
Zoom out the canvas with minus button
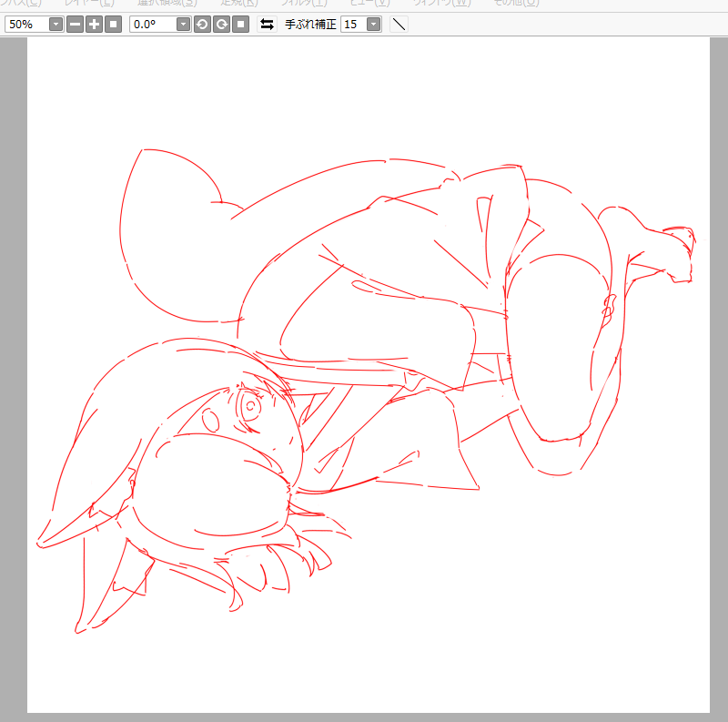[75, 25]
